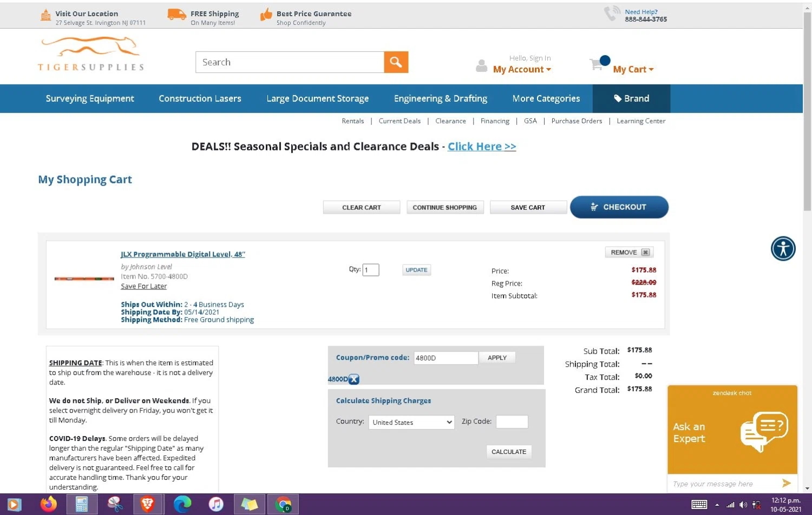Click the Need Help? link
The image size is (812, 515).
pos(641,12)
